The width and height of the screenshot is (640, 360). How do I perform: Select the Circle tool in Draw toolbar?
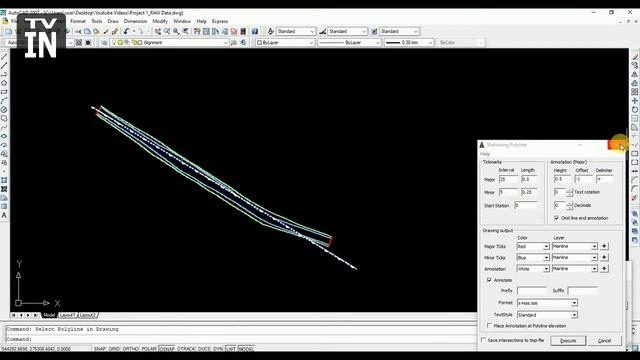tap(4, 110)
